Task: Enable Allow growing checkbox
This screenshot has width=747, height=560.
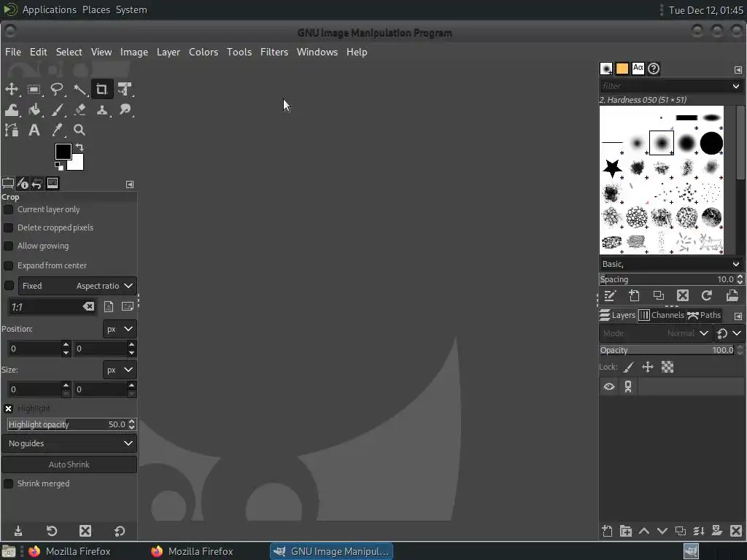Action: pos(8,246)
